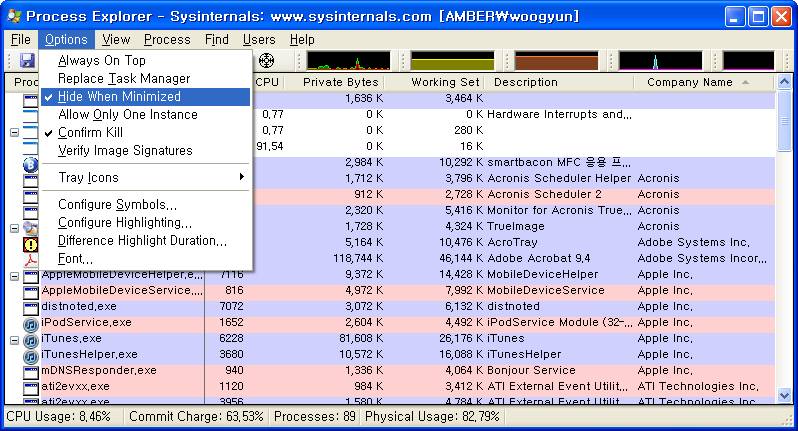Click the CPU usage history graph
Image resolution: width=798 pixels, height=431 pixels.
pos(348,61)
